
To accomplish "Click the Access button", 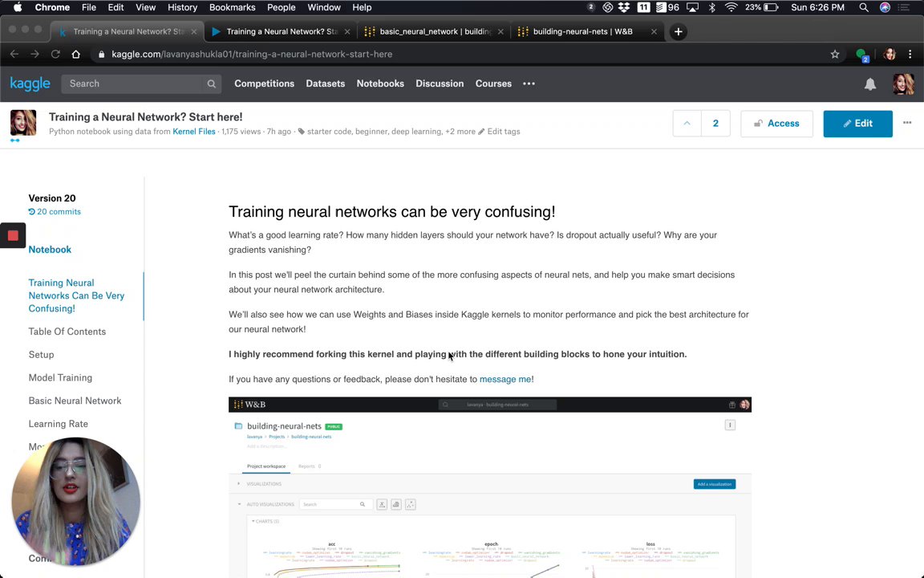I will (776, 124).
